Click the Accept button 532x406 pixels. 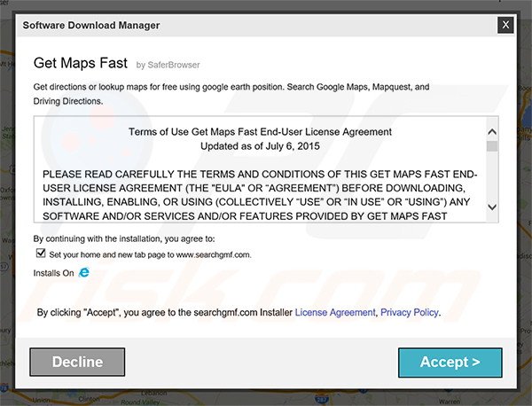[450, 363]
